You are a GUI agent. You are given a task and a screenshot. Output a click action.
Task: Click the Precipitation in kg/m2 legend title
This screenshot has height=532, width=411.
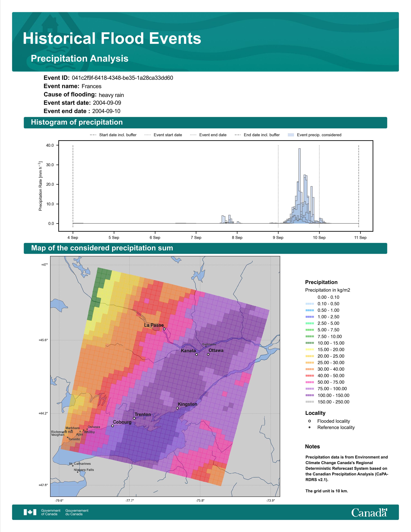coord(328,290)
